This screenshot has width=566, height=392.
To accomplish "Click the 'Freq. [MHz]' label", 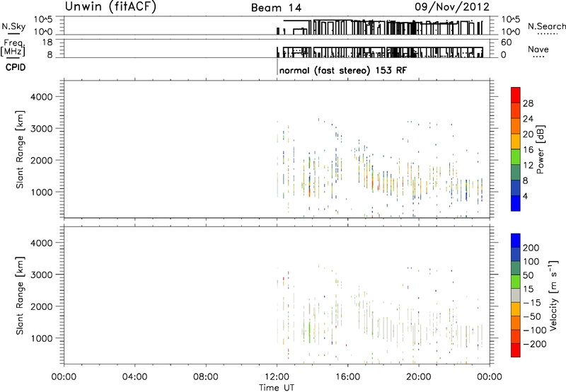I will click(13, 48).
